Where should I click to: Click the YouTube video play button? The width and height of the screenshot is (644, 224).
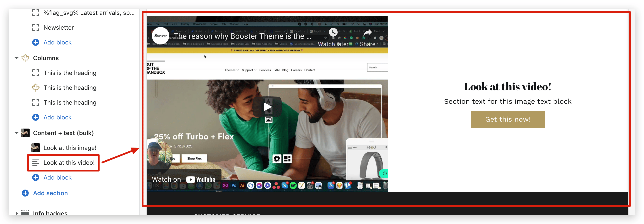click(267, 107)
